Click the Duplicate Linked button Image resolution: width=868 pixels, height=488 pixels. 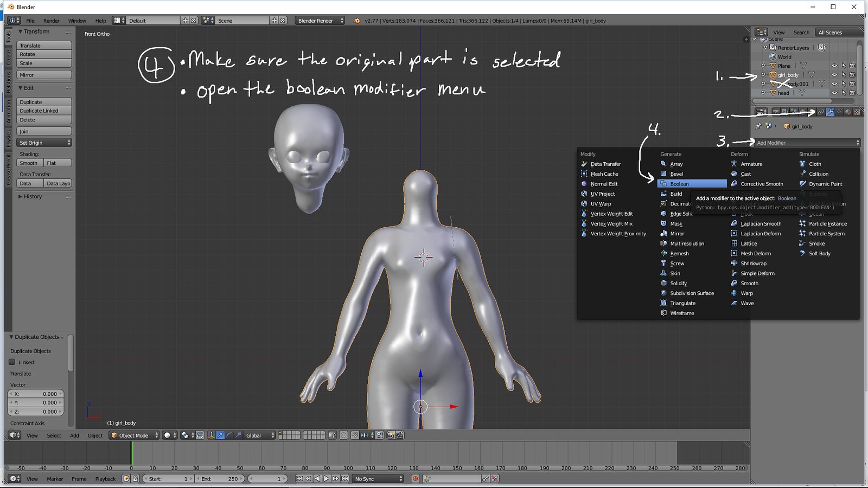[44, 111]
